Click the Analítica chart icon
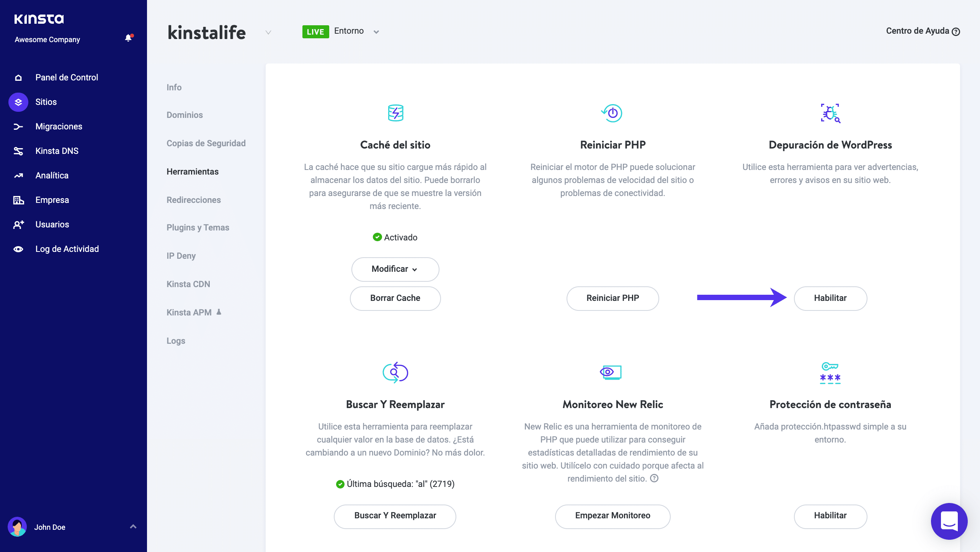 (x=18, y=176)
